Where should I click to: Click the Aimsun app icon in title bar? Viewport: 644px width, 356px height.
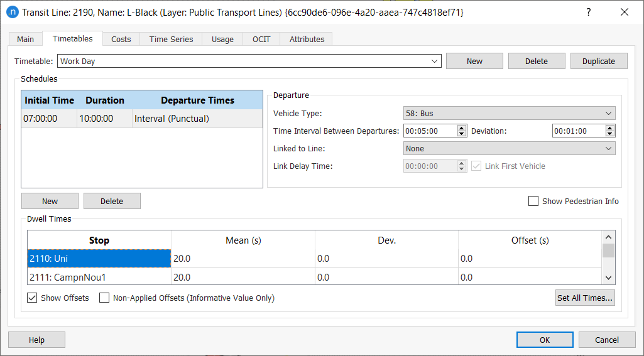(12, 13)
